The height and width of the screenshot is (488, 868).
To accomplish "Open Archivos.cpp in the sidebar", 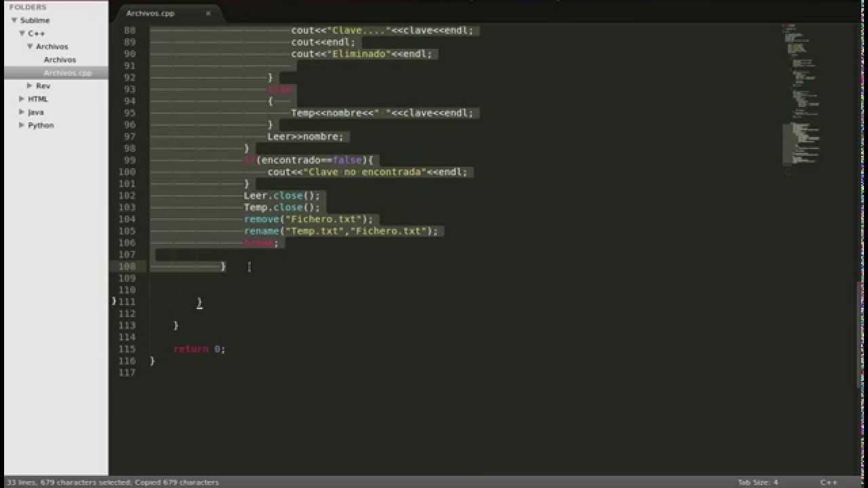I will click(67, 73).
